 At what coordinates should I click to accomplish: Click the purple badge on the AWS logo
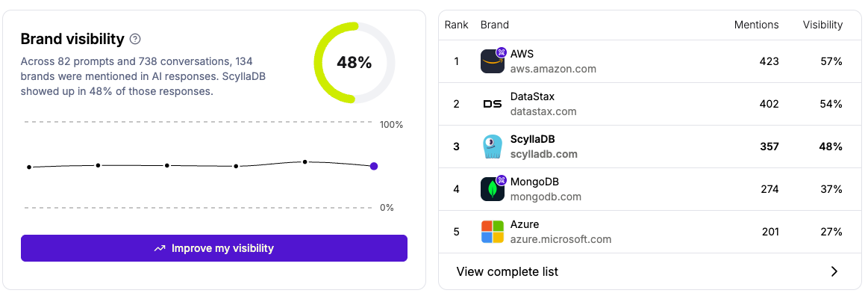[x=502, y=52]
